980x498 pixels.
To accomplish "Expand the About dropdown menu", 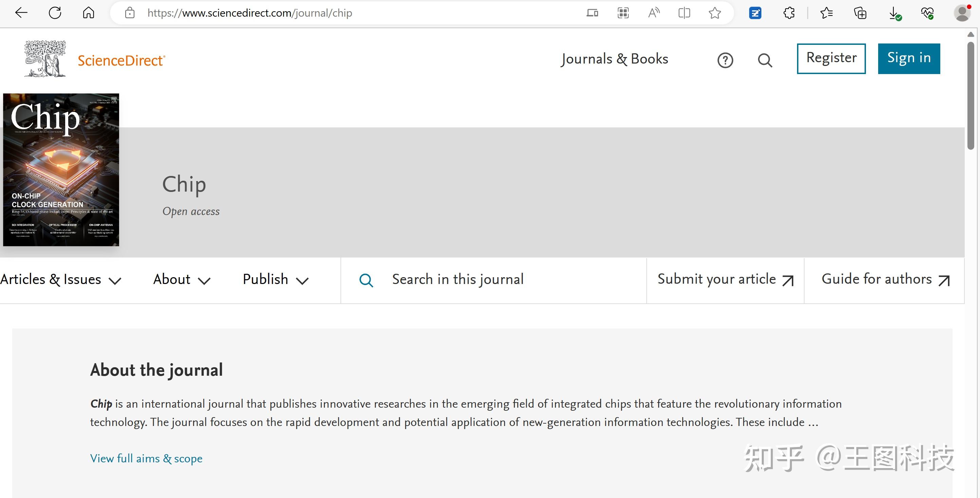I will point(182,280).
